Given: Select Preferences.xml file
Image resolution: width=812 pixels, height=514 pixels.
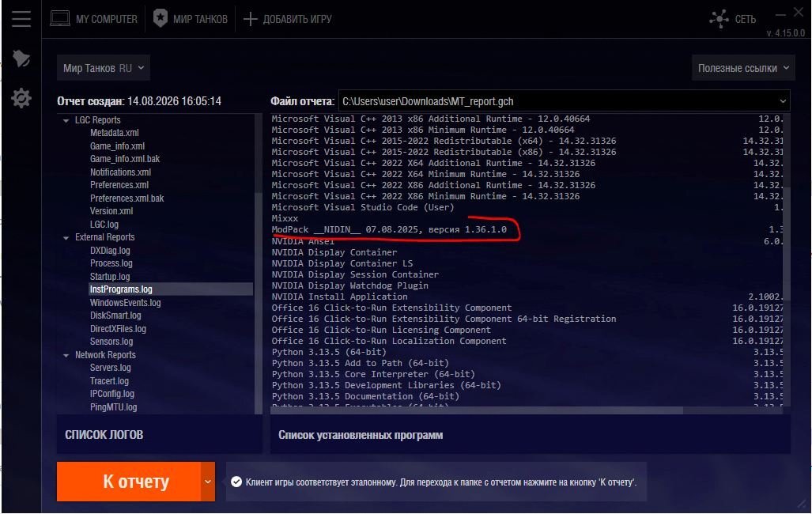Looking at the screenshot, I should tap(119, 185).
